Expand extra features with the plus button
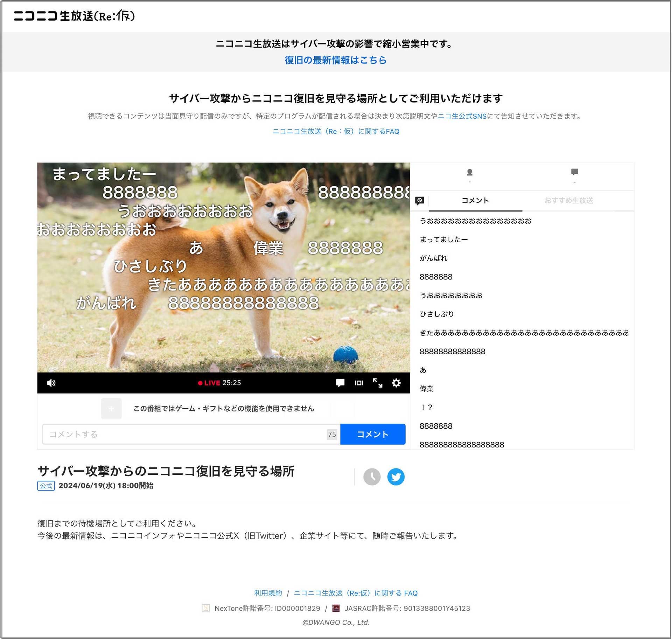This screenshot has height=640, width=672. [x=111, y=409]
